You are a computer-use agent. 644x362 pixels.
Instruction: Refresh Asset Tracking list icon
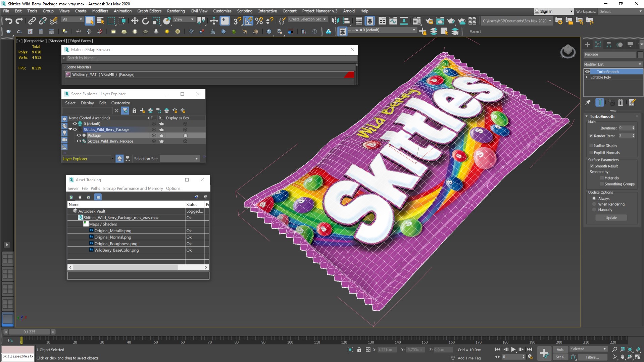tap(71, 197)
